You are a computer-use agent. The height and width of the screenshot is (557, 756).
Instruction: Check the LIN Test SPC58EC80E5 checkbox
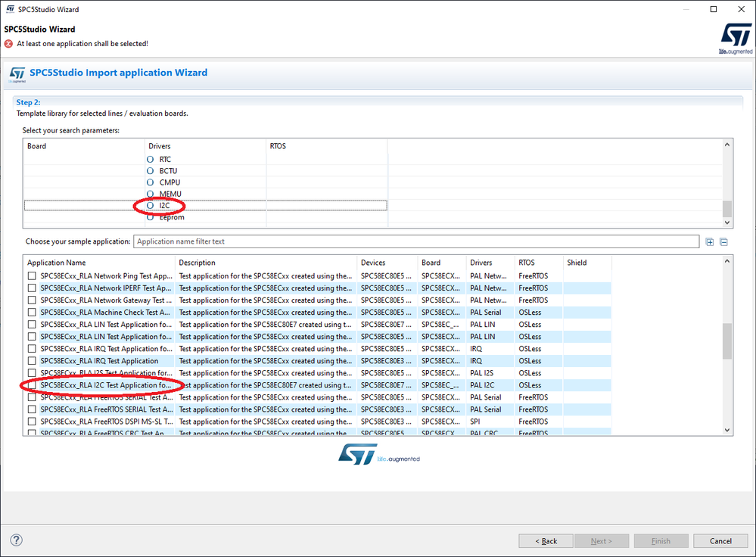click(x=32, y=337)
